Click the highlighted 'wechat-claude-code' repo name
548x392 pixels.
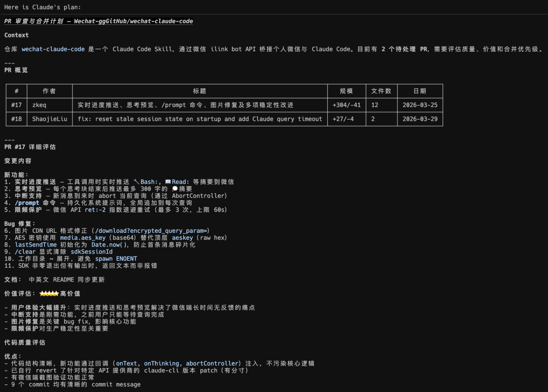(53, 49)
